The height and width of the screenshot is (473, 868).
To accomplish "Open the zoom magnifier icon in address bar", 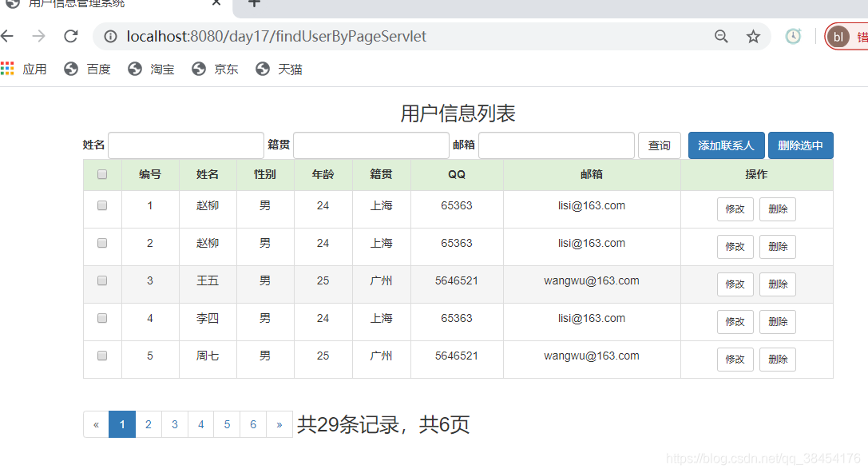I will [721, 37].
